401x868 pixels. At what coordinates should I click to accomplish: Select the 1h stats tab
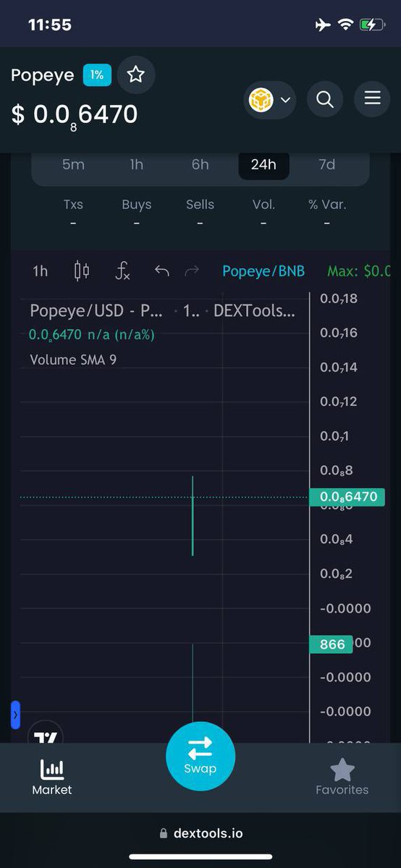137,165
